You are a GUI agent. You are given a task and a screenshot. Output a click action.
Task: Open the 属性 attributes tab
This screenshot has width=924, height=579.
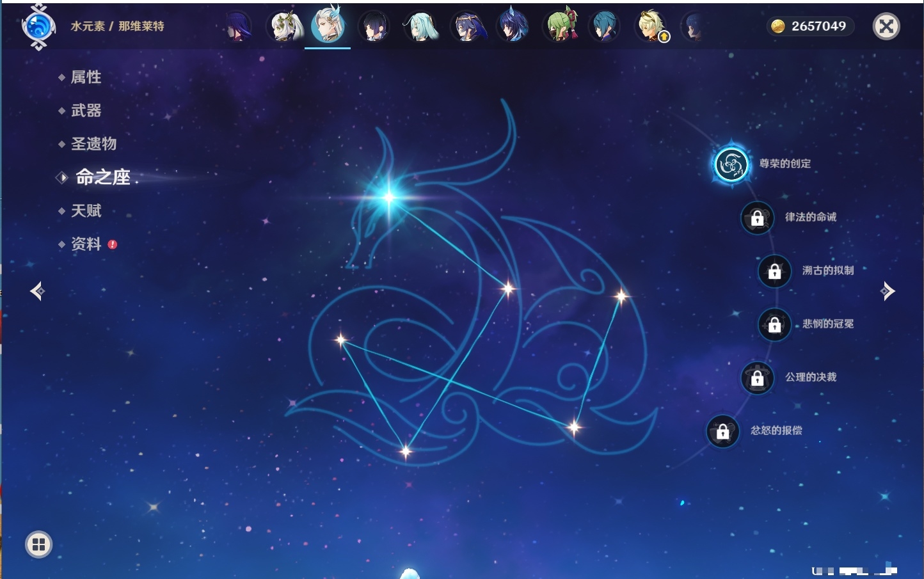pos(86,77)
